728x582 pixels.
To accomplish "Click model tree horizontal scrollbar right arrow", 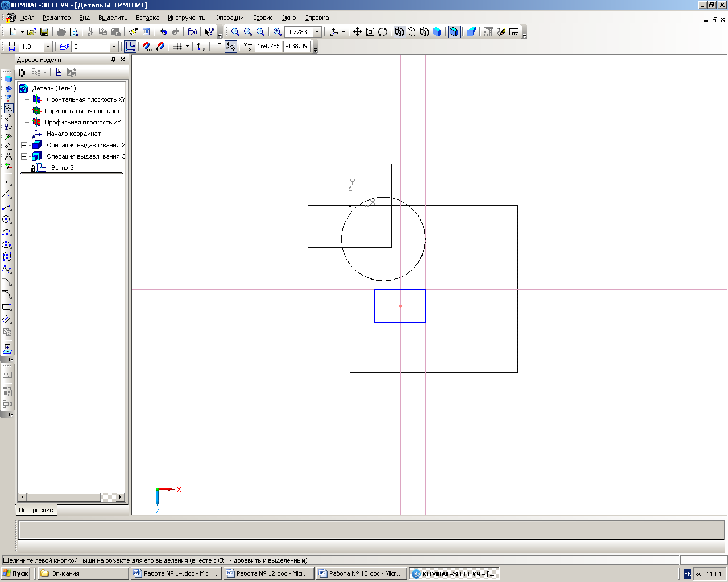I will coord(120,497).
